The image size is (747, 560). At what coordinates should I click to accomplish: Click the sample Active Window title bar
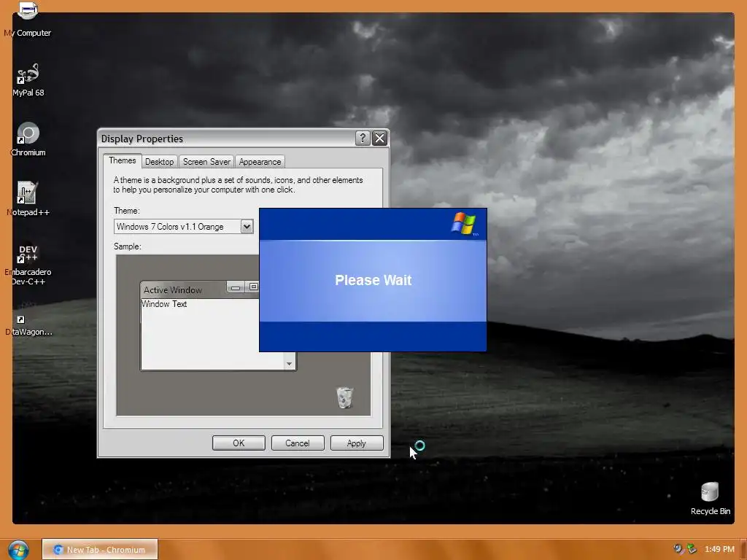pos(199,289)
